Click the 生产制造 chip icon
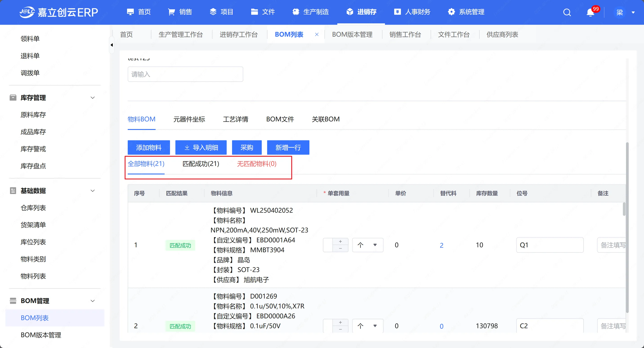 click(x=296, y=12)
